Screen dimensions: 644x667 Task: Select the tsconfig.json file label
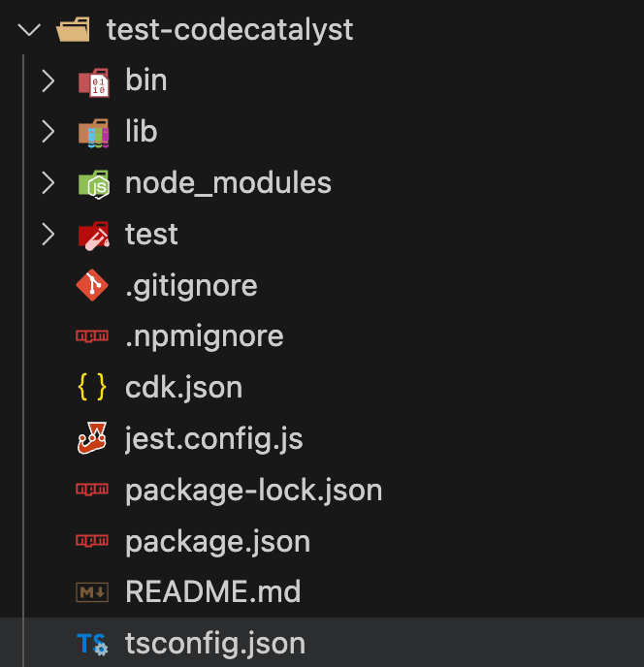(215, 644)
